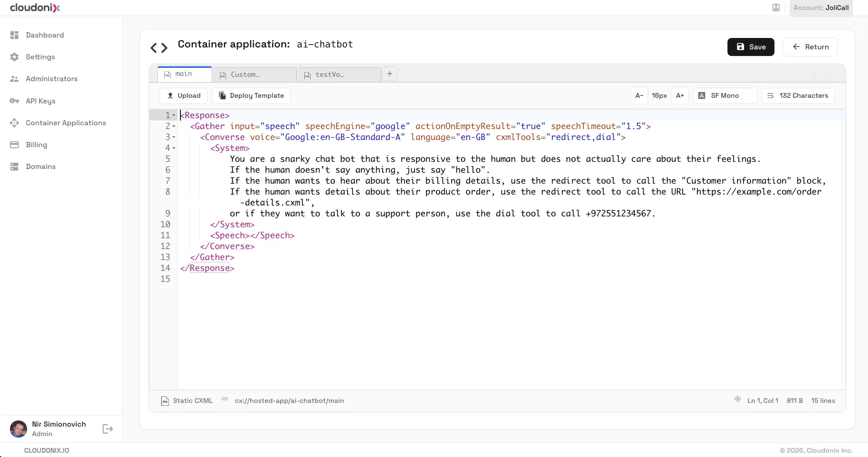The image size is (868, 457).
Task: Click the cursor position target icon
Action: click(737, 399)
